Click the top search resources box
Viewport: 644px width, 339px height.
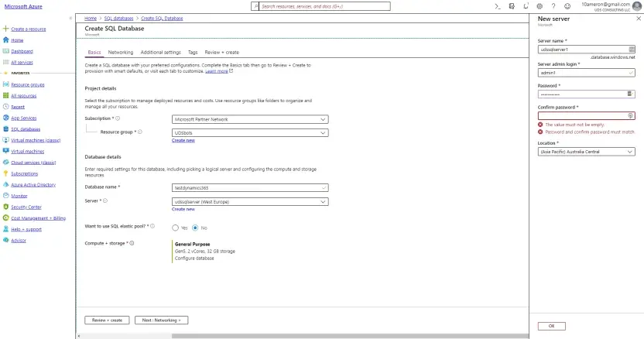324,6
